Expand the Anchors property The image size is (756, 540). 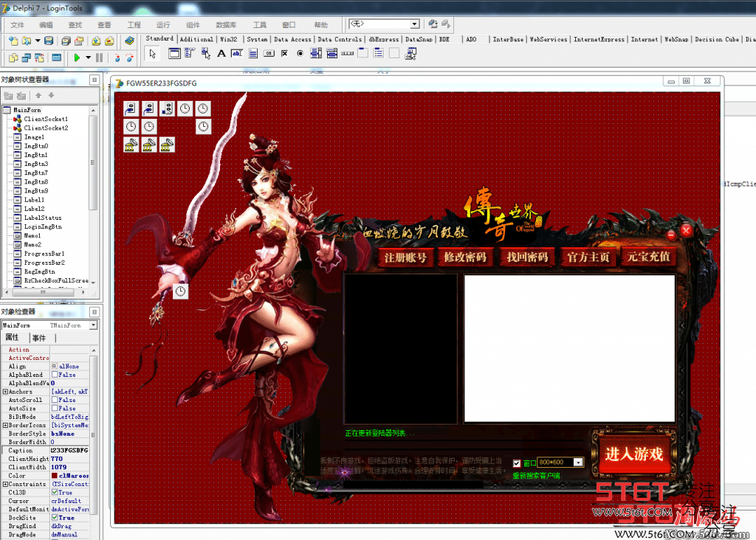[x=5, y=392]
